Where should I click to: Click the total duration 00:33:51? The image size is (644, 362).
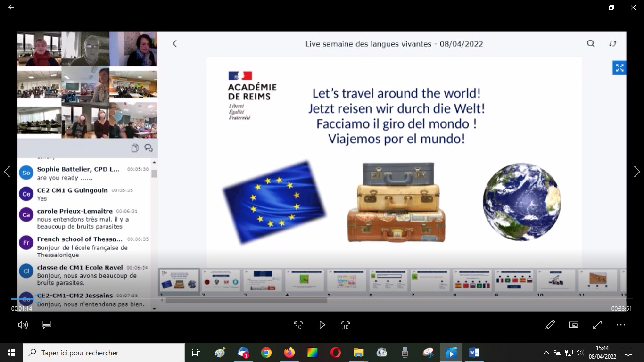pos(622,309)
